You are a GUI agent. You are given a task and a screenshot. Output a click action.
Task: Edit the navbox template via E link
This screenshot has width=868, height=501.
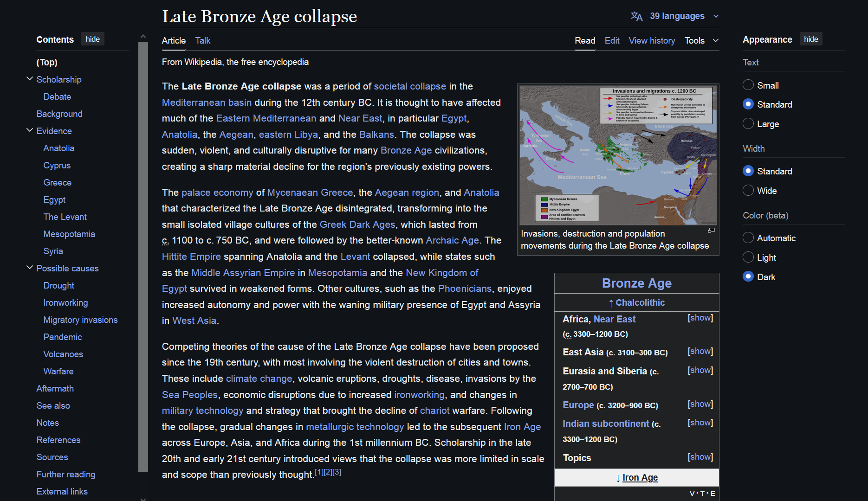point(713,493)
